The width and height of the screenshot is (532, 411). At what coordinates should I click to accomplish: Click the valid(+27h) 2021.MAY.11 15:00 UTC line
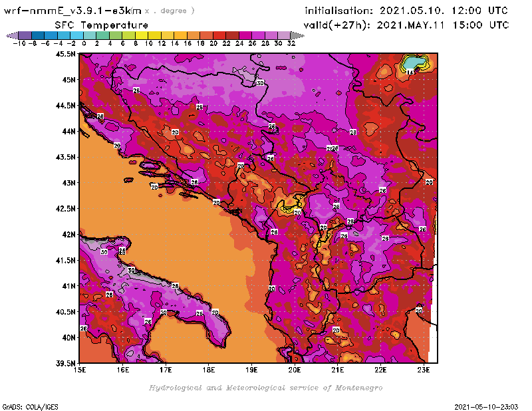coord(406,25)
